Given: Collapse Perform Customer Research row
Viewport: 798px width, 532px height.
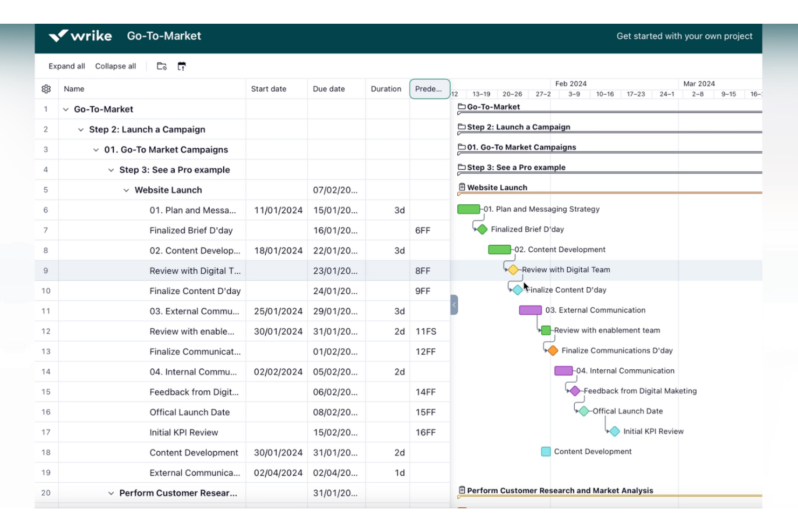Looking at the screenshot, I should tap(111, 493).
